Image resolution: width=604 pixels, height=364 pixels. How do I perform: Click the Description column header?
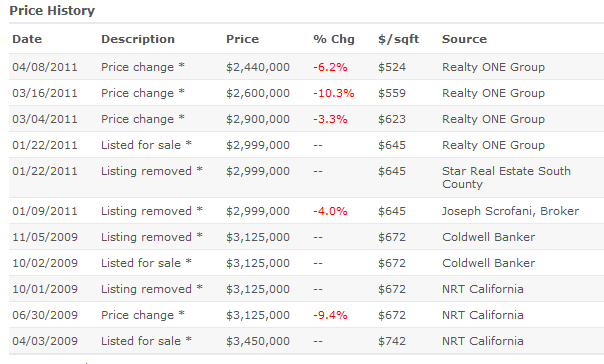[138, 39]
